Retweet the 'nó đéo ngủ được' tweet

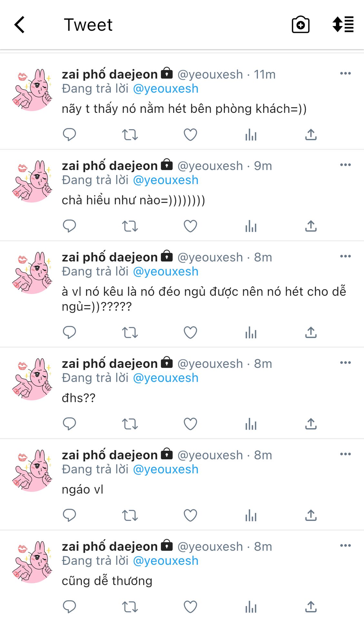tap(130, 332)
